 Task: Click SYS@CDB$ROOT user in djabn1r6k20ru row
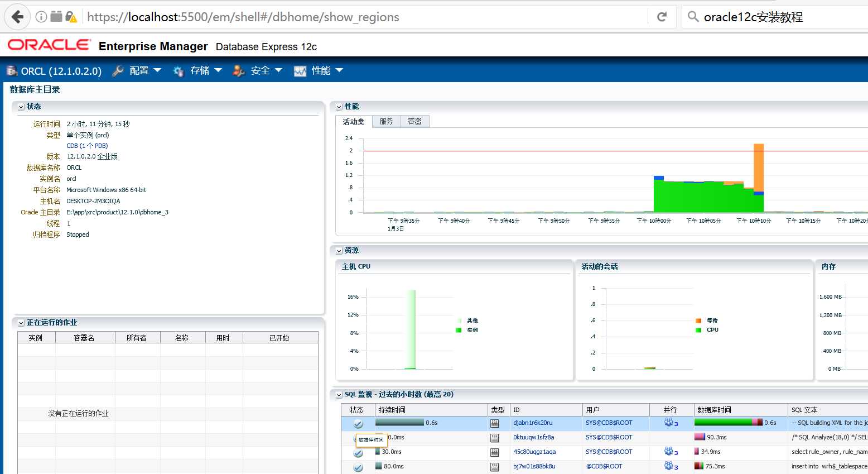609,423
